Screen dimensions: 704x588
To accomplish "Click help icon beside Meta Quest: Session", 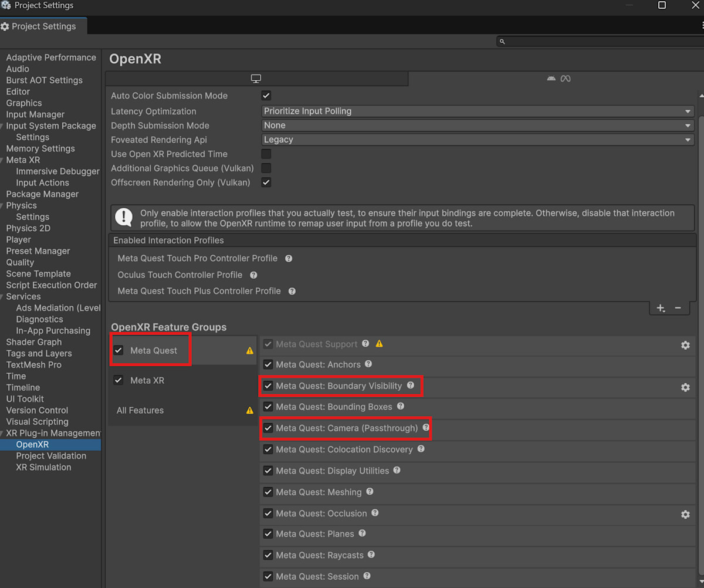I will coord(367,576).
